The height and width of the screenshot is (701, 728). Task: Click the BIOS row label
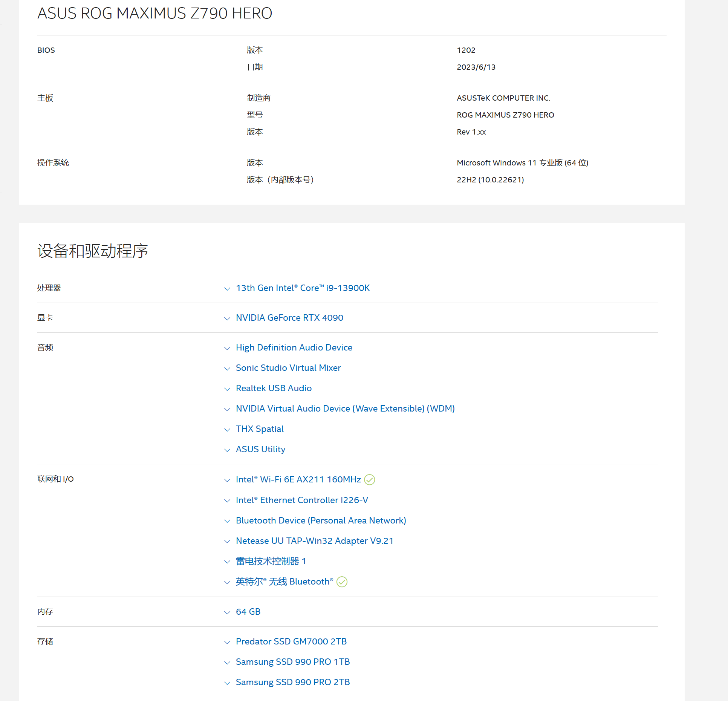point(46,50)
